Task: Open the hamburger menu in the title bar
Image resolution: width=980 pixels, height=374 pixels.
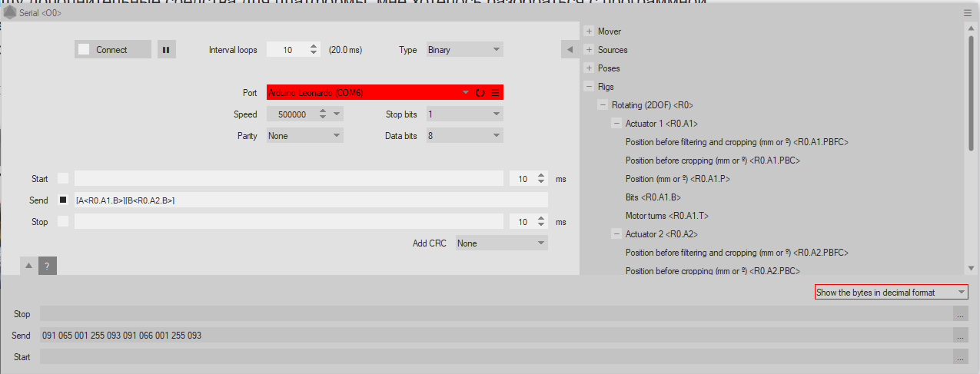Action: click(968, 13)
